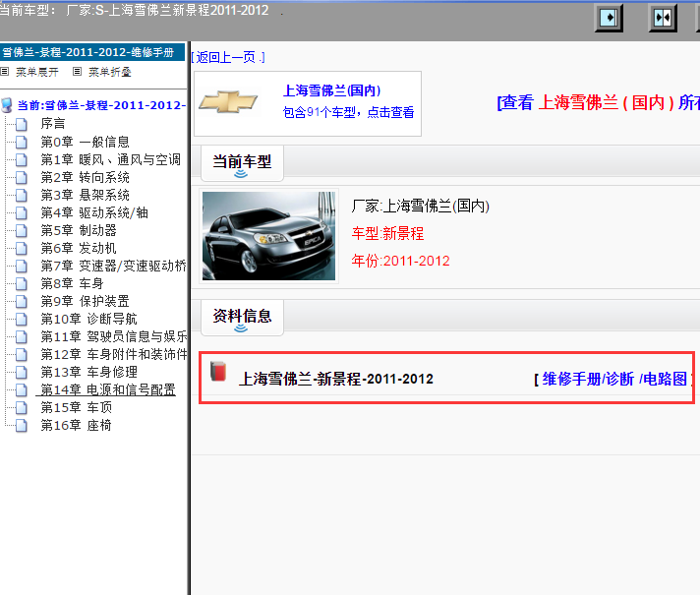Image resolution: width=700 pixels, height=595 pixels.
Task: Click the page icon beside 第8章 车身
Action: pos(21,283)
